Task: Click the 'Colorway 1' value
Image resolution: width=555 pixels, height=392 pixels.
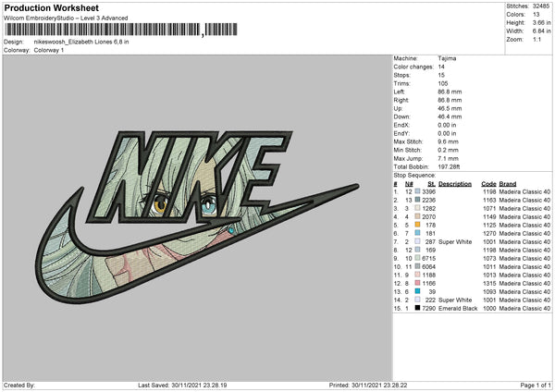Action: 49,50
